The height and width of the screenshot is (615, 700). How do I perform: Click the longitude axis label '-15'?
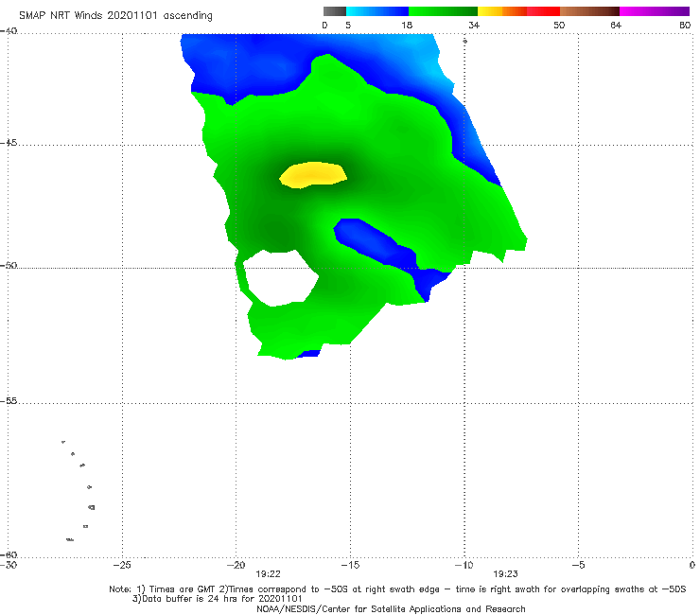coord(350,565)
